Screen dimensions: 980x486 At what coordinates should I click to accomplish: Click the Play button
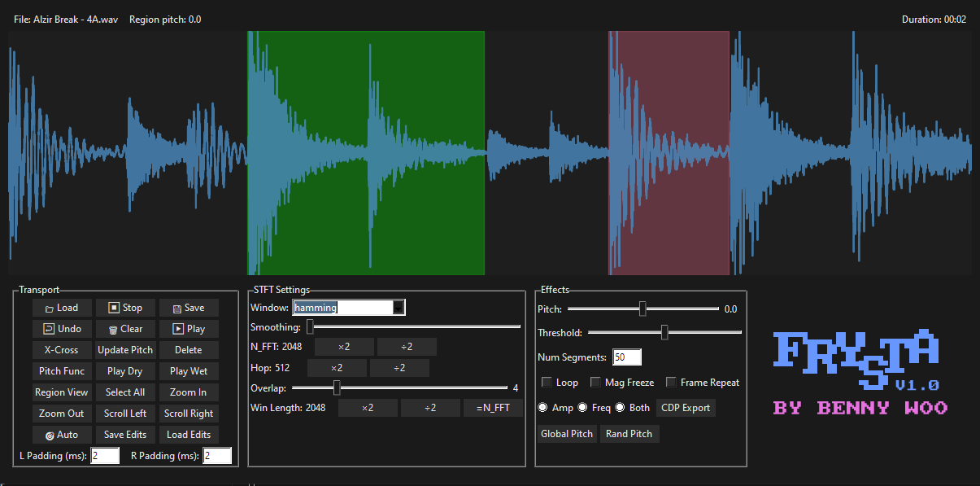(189, 329)
